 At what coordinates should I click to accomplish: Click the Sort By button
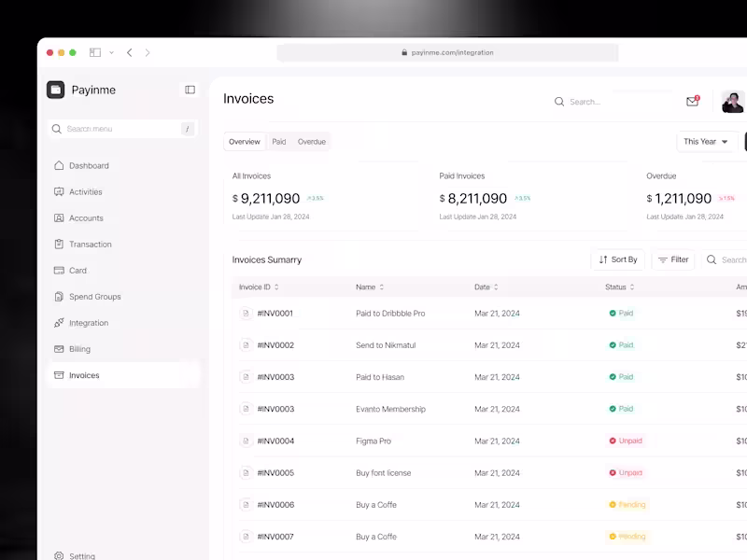(618, 259)
